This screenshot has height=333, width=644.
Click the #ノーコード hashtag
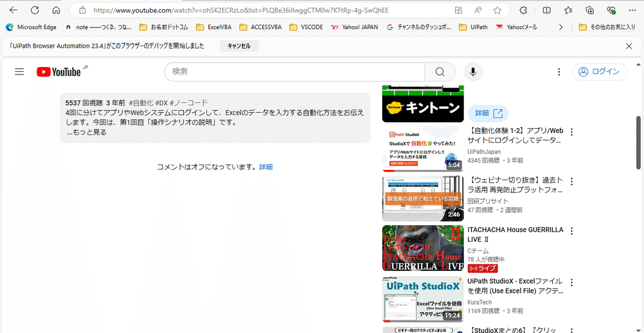pos(188,103)
